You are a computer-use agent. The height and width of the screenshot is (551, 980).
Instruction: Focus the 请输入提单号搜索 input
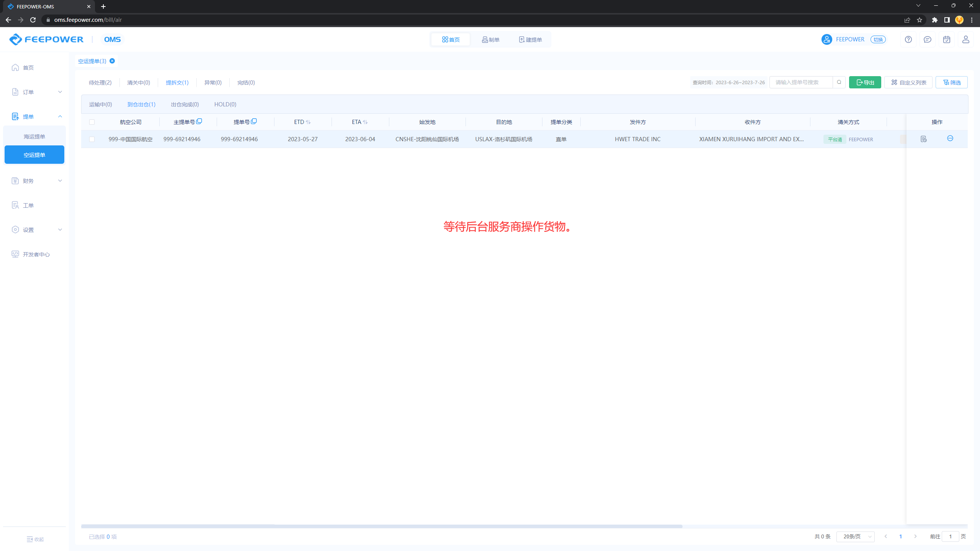[x=801, y=82]
